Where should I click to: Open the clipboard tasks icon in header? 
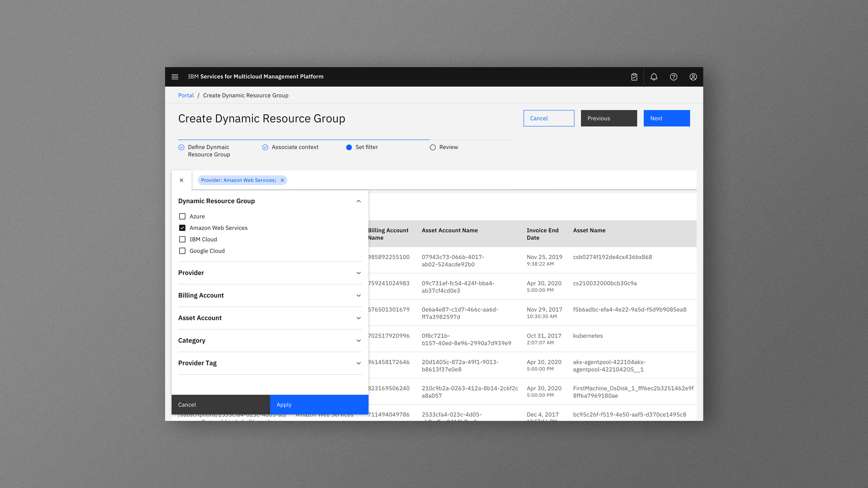[634, 77]
